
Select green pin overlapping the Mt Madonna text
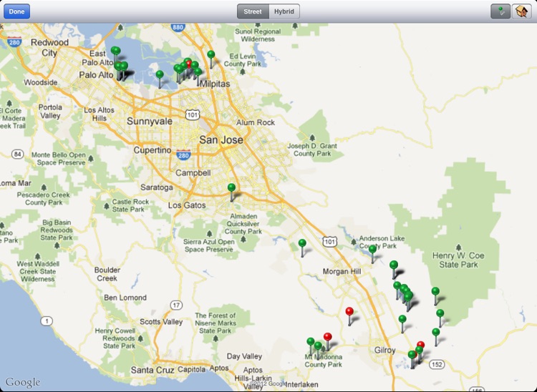click(318, 346)
